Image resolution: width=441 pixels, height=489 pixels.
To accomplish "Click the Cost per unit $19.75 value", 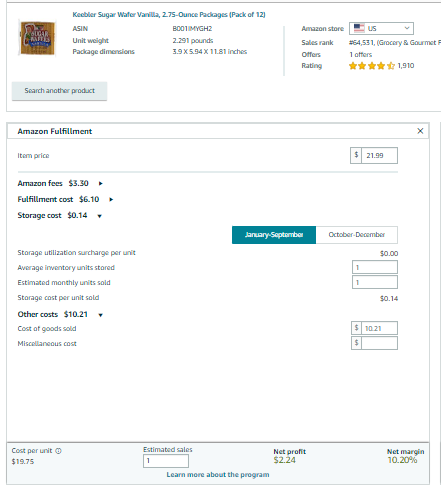I will click(23, 462).
